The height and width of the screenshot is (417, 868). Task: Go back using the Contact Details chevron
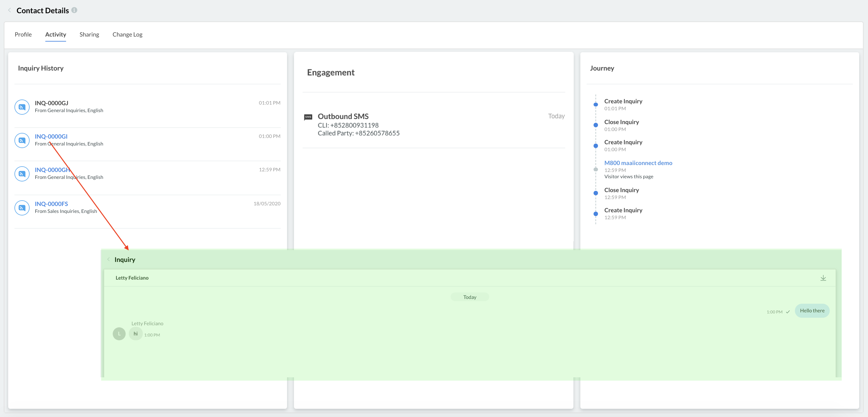coord(9,10)
